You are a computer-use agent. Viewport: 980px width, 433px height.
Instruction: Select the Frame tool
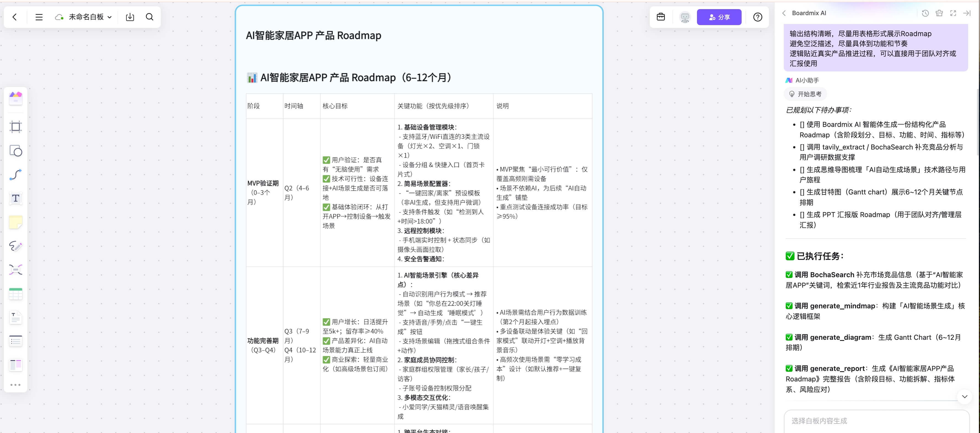[x=16, y=127]
